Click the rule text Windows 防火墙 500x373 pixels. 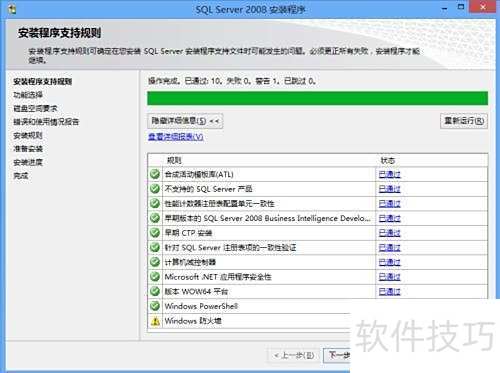pyautogui.click(x=193, y=321)
